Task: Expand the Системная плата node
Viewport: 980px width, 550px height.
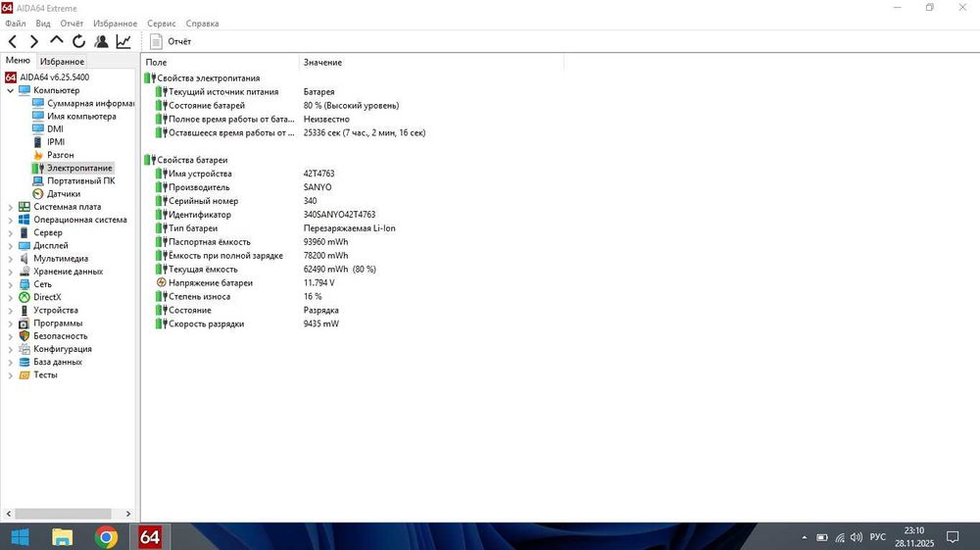Action: [x=10, y=207]
